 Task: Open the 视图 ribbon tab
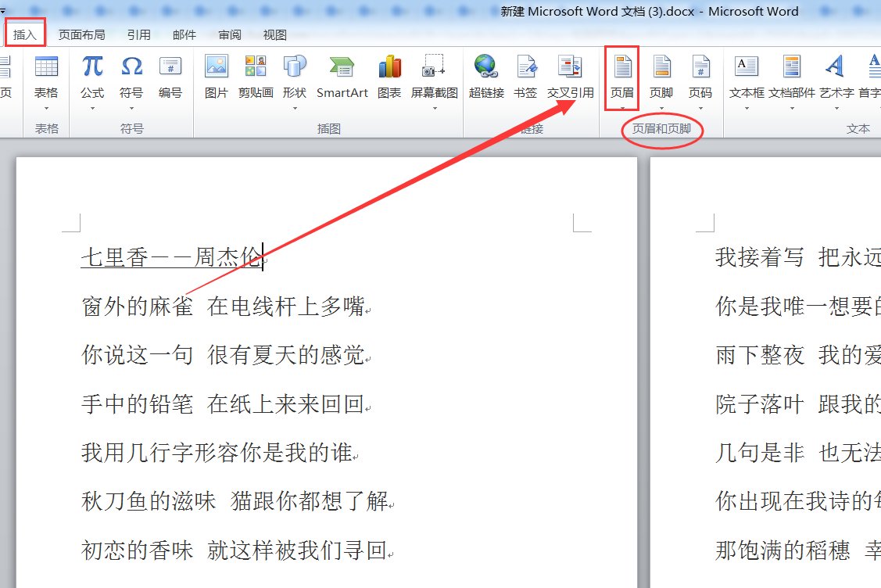click(x=274, y=34)
